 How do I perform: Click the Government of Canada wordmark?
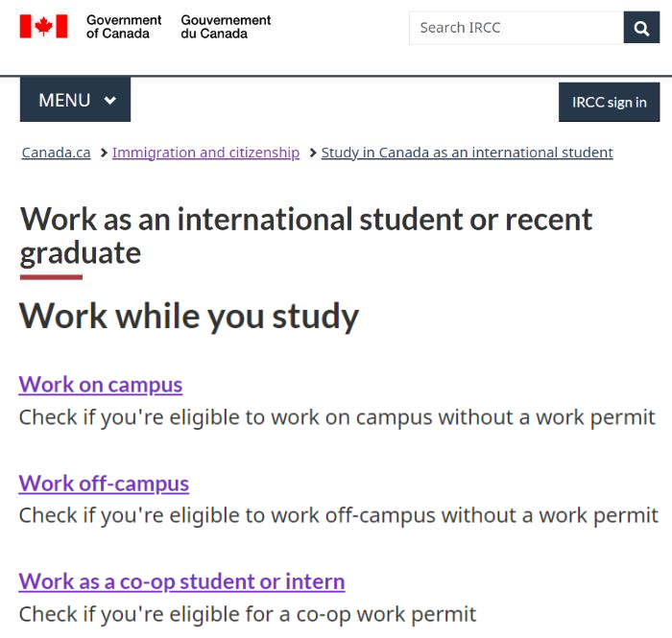[124, 27]
